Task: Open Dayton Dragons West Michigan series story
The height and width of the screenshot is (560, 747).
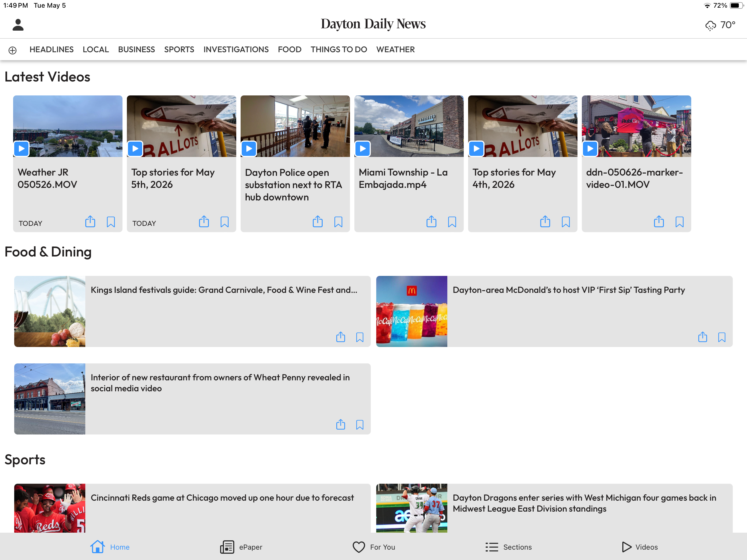Action: [x=584, y=503]
